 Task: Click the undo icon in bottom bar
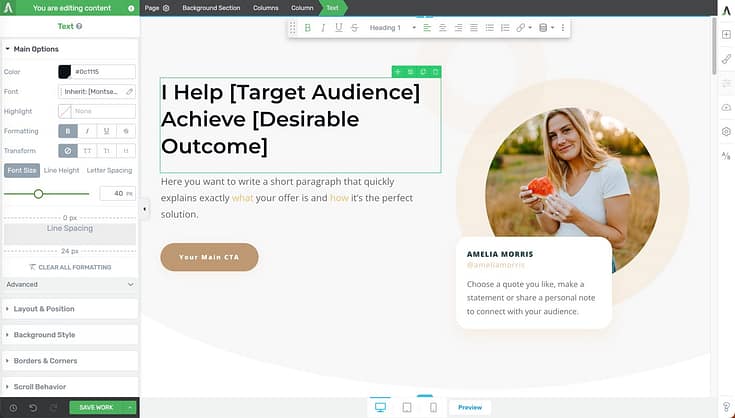coord(32,408)
